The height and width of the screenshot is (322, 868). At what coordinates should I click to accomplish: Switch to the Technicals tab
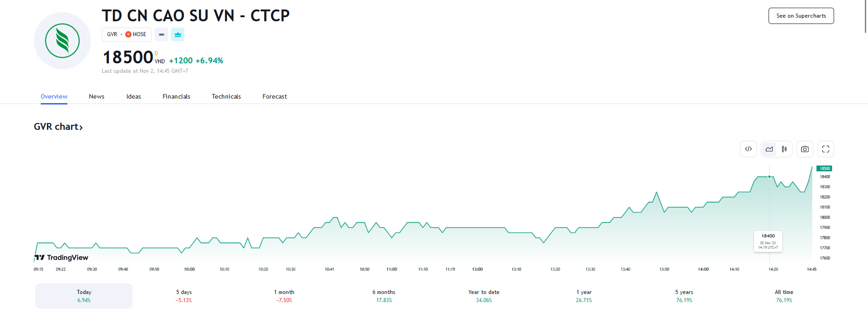point(226,96)
